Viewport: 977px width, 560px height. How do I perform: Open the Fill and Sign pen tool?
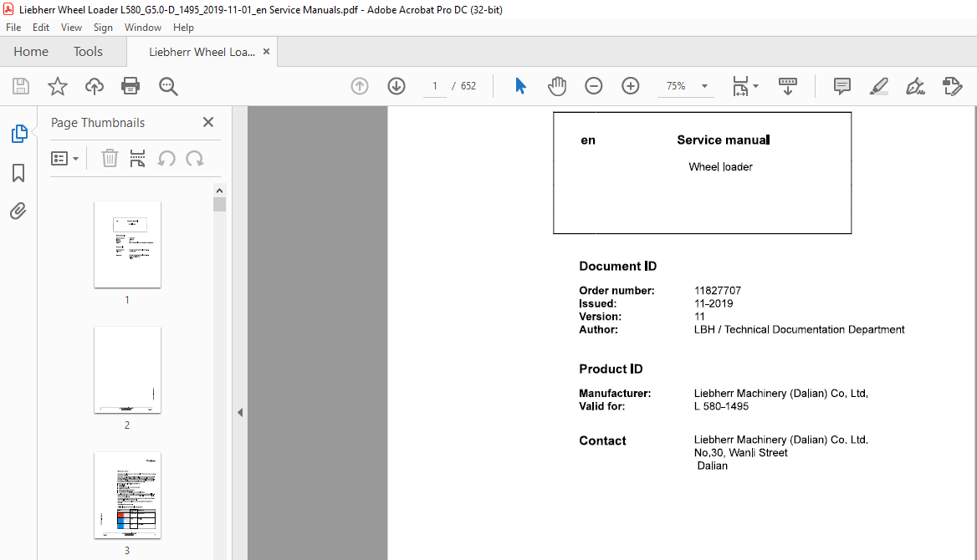click(x=915, y=86)
